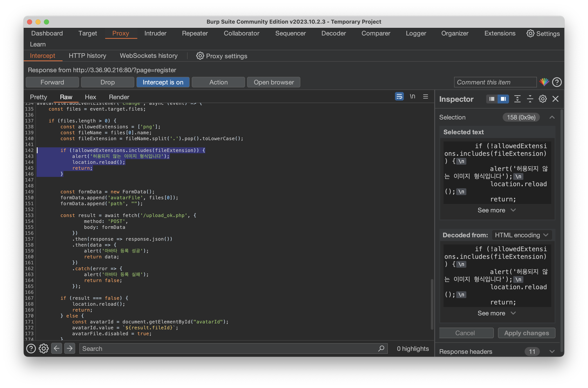Expand Selected text with See more
Viewport: 588px width, 388px height.
click(496, 210)
